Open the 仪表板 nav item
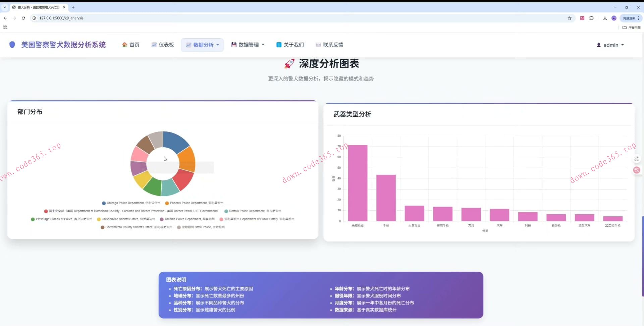 point(163,45)
